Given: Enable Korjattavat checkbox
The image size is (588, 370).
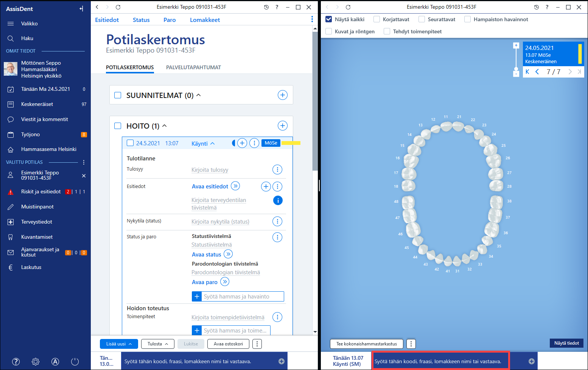Looking at the screenshot, I should click(x=376, y=19).
